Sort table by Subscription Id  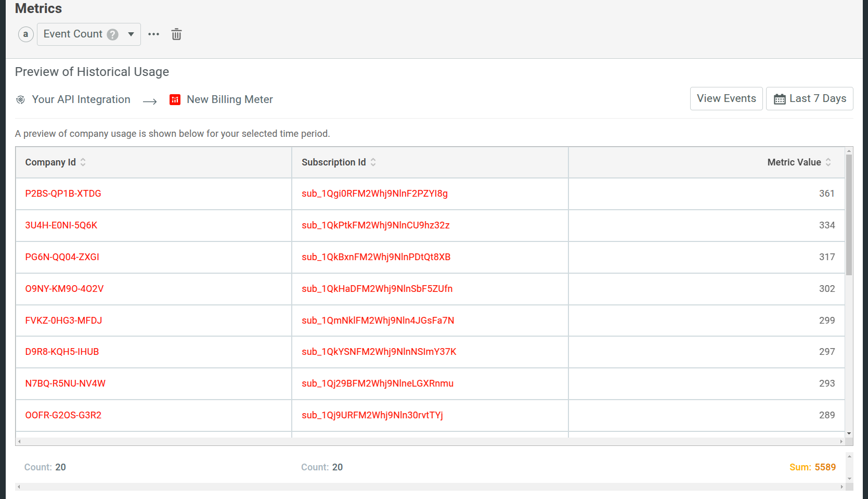point(373,162)
